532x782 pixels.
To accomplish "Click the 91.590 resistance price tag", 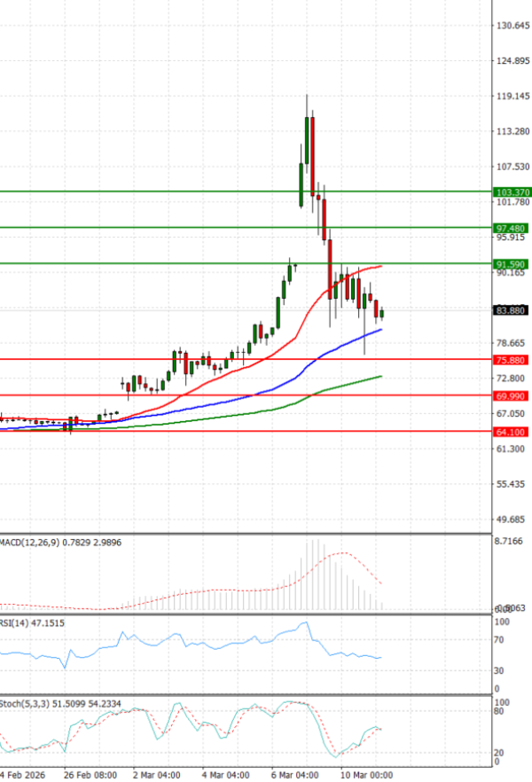I will tap(512, 264).
